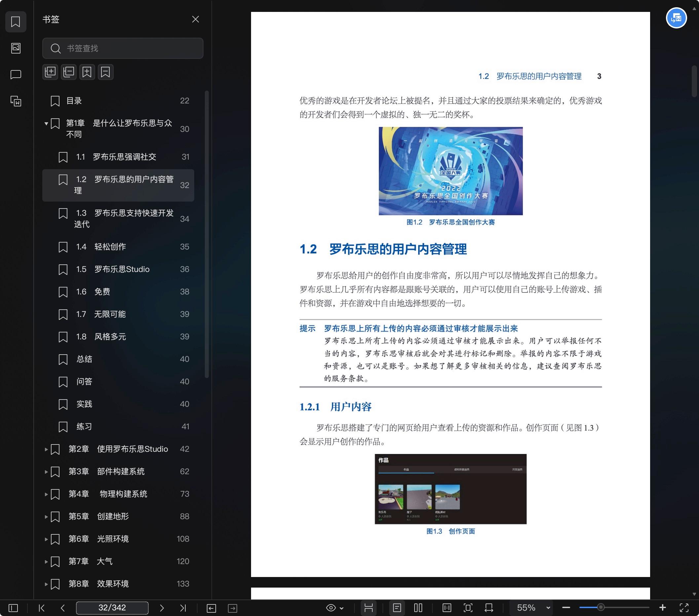Go to 1.4 轻松创作 bookmark
The image size is (699, 616).
[x=118, y=247]
